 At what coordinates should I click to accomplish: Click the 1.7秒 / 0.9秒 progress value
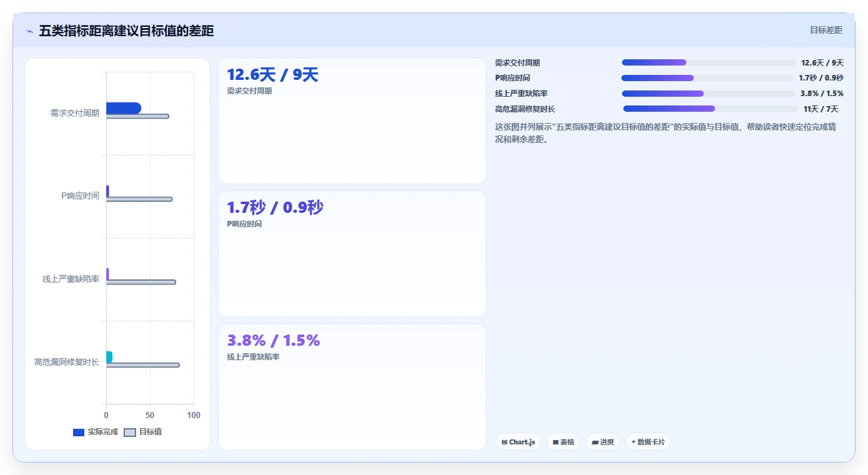[x=821, y=78]
